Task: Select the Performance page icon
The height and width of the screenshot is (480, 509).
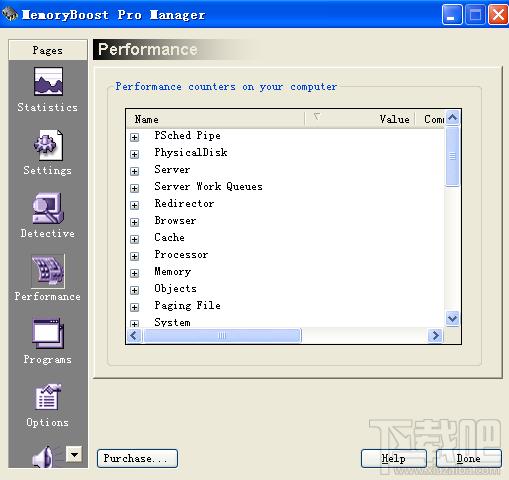Action: pos(48,271)
